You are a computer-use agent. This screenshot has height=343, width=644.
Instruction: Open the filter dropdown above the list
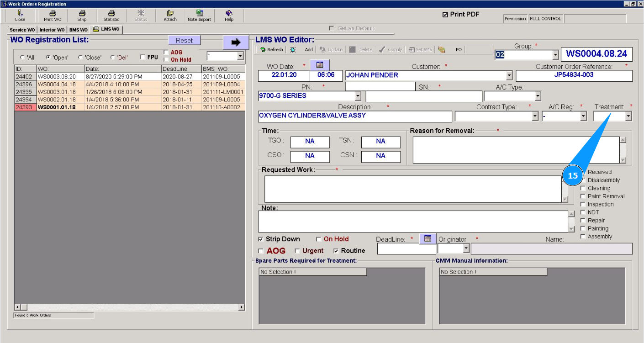(x=240, y=56)
